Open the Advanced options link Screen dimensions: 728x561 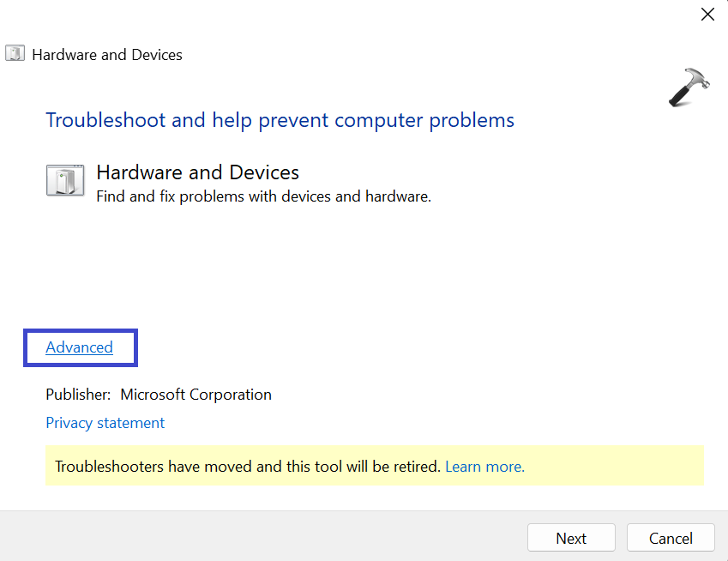click(79, 347)
